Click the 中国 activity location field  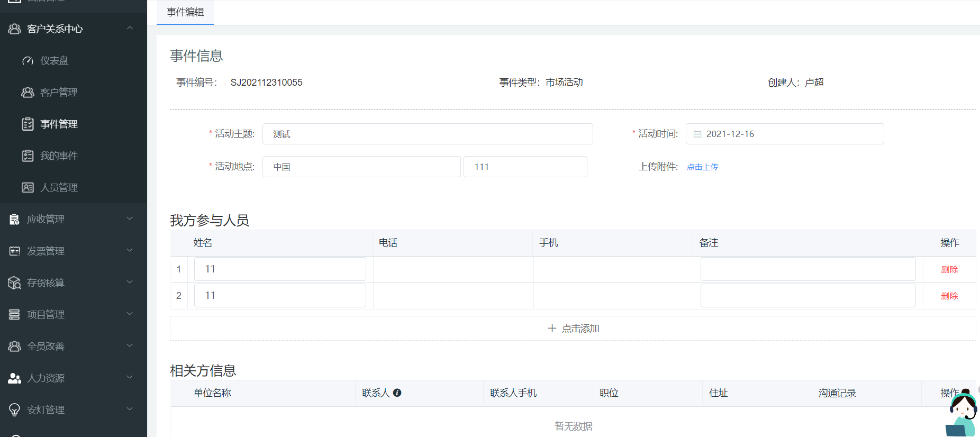click(361, 167)
